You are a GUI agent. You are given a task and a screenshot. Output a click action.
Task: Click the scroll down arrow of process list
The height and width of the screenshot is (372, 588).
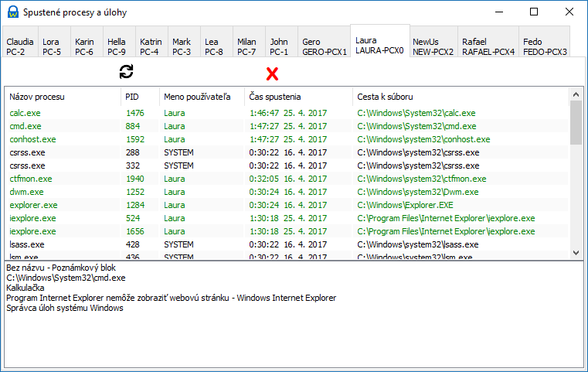pos(576,253)
